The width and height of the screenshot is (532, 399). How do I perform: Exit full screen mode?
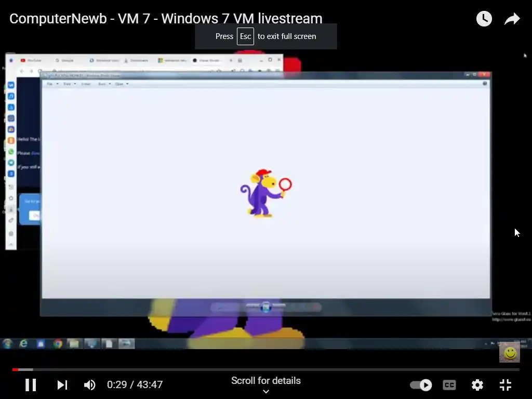click(505, 385)
